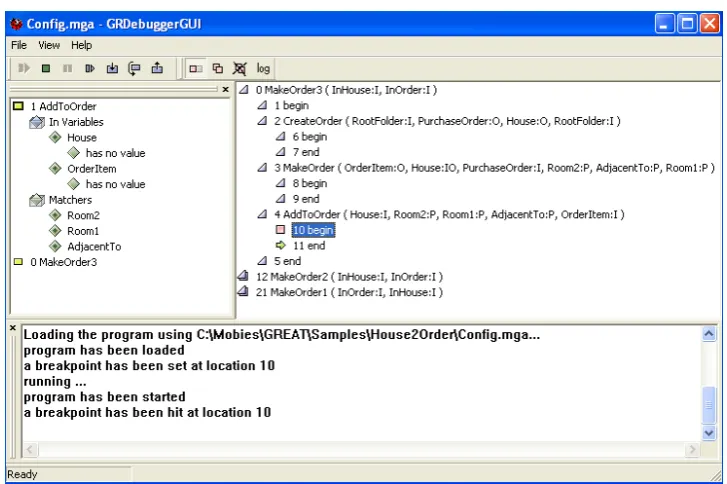Viewport: 727px width, 484px height.
Task: Click the diamond icon beside Room2
Action: click(55, 215)
